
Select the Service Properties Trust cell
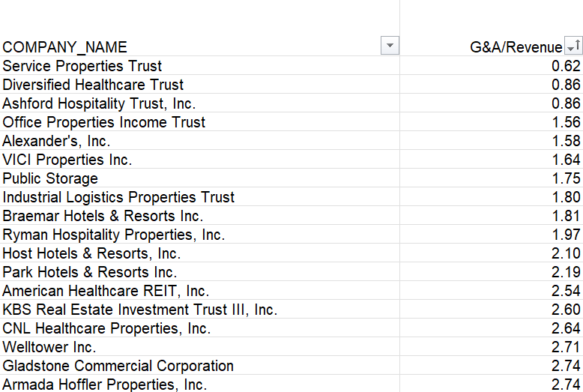pyautogui.click(x=82, y=66)
